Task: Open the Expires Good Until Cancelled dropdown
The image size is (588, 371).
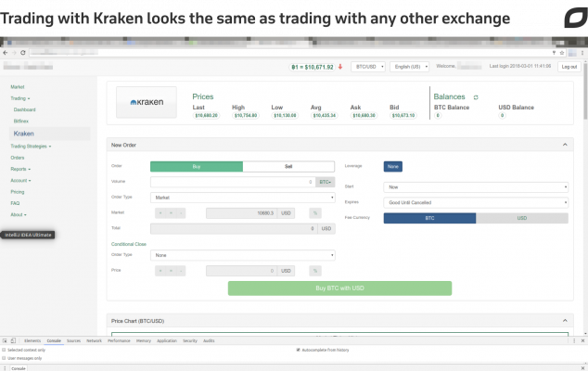Action: click(x=476, y=202)
